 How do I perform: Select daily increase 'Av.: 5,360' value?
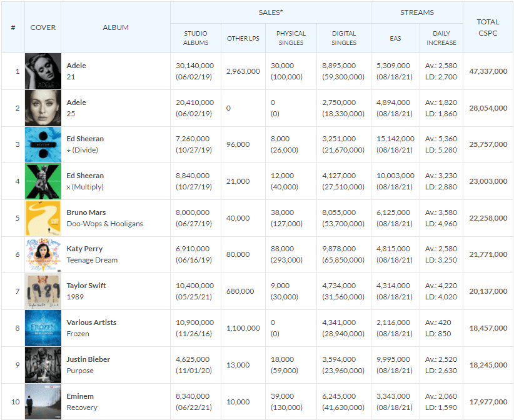441,139
